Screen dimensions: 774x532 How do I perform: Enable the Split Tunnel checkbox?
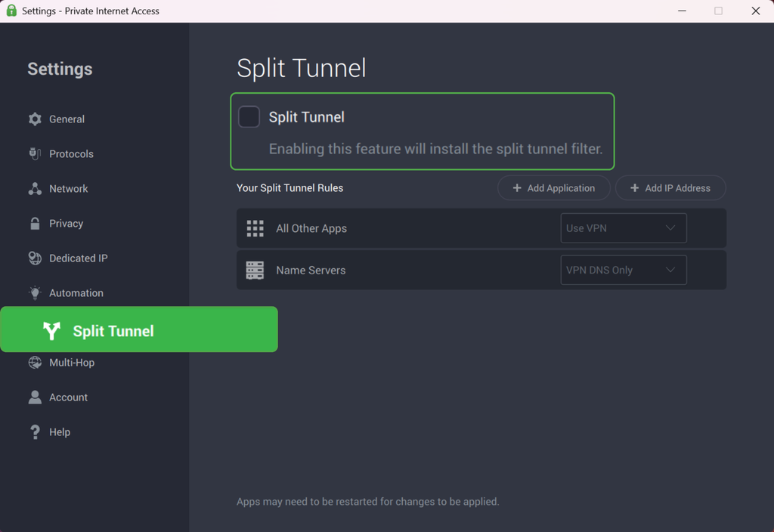tap(249, 117)
